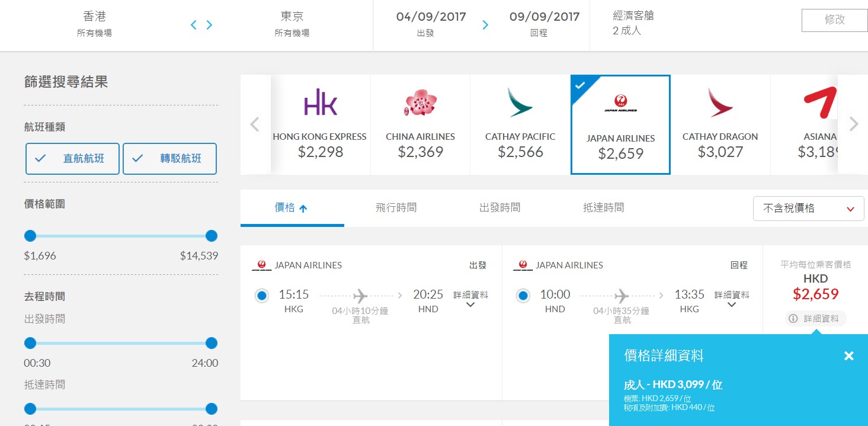Screen dimensions: 868x426
Task: Sort results by 出發時間 tab
Action: tap(499, 208)
